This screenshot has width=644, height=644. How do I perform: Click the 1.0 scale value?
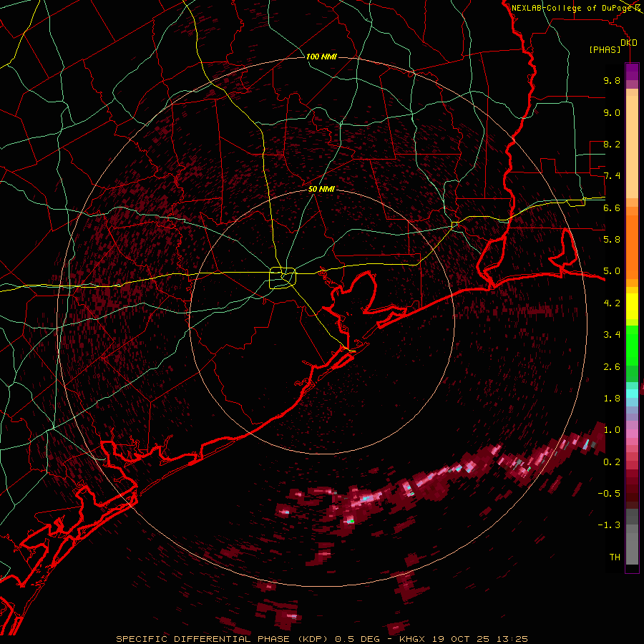[x=612, y=430]
